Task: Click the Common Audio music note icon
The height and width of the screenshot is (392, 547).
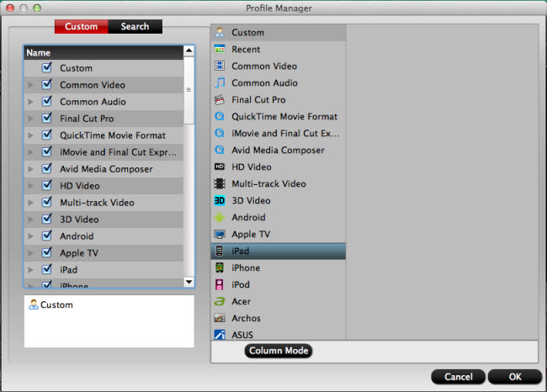Action: (x=220, y=82)
